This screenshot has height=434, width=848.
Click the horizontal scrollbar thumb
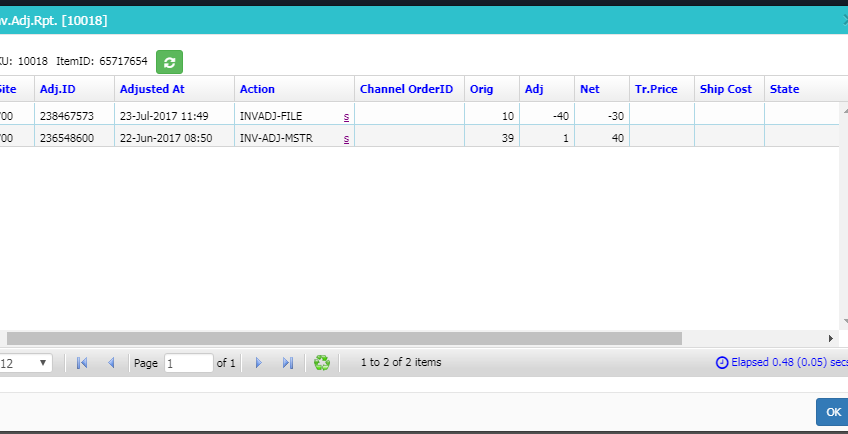[x=344, y=338]
